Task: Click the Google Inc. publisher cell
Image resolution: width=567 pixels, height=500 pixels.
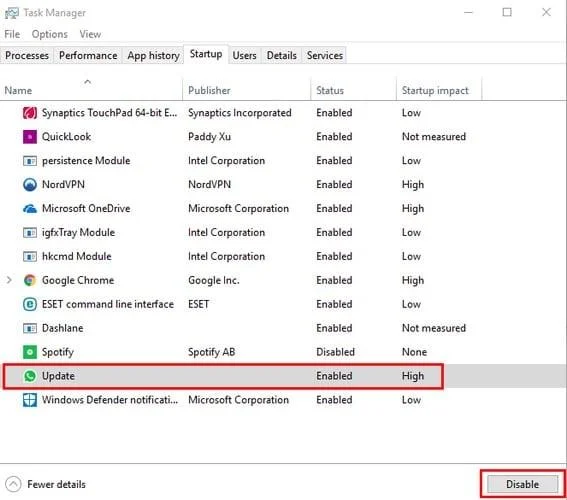Action: point(214,280)
